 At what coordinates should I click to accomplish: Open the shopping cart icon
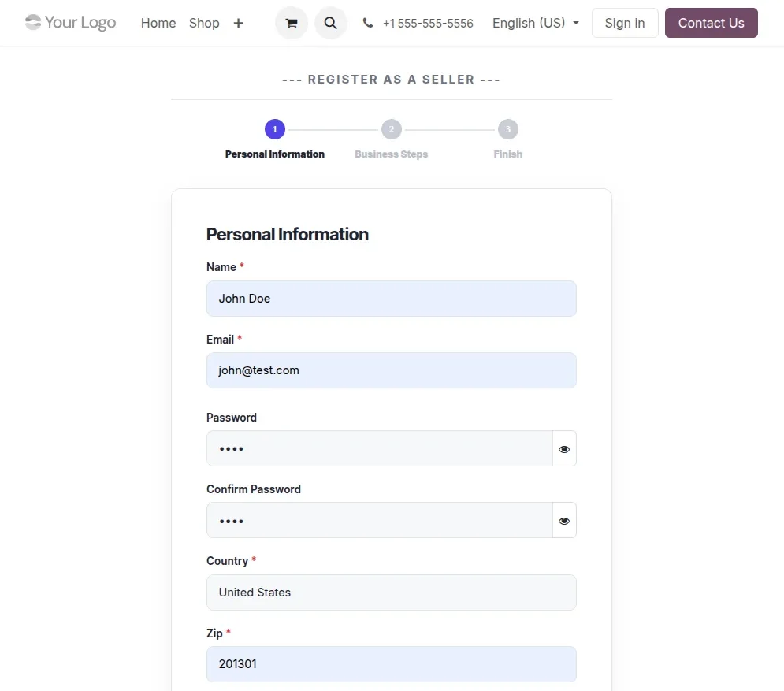click(x=292, y=23)
